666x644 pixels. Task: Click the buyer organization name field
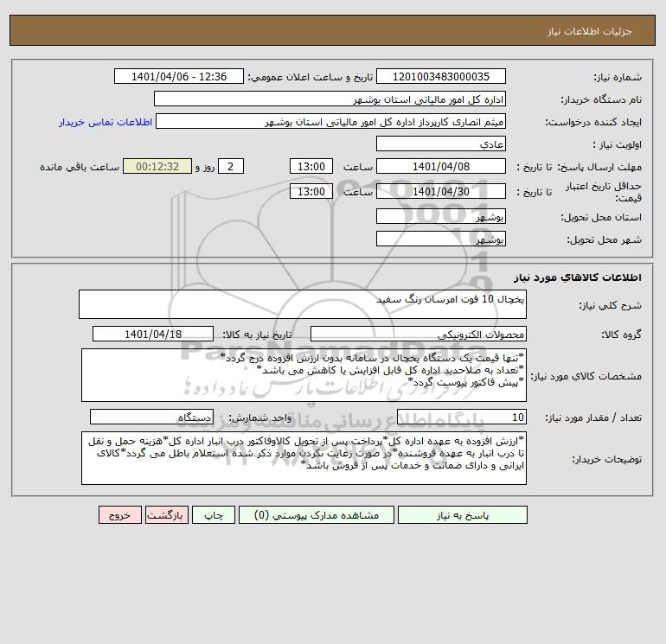[x=330, y=99]
